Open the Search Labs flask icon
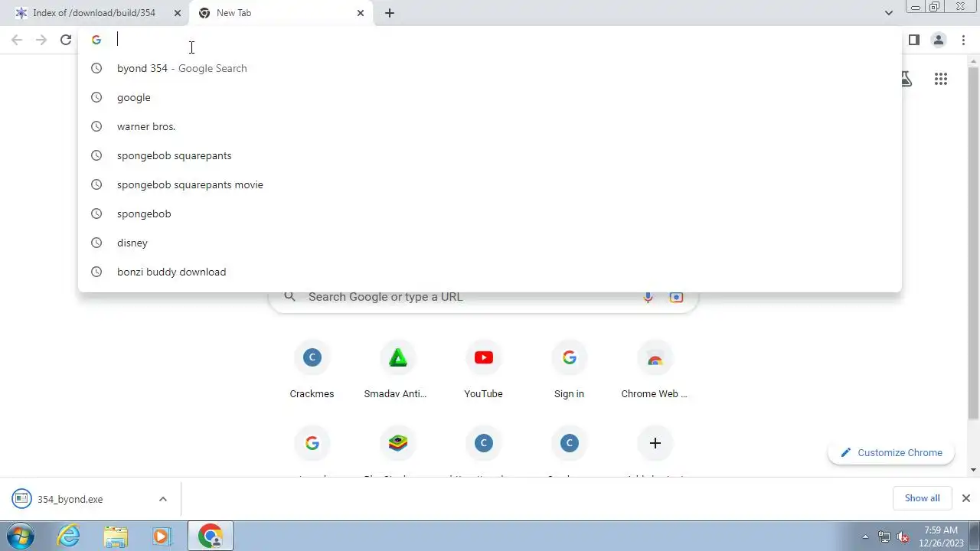Image resolution: width=980 pixels, height=551 pixels. coord(906,79)
